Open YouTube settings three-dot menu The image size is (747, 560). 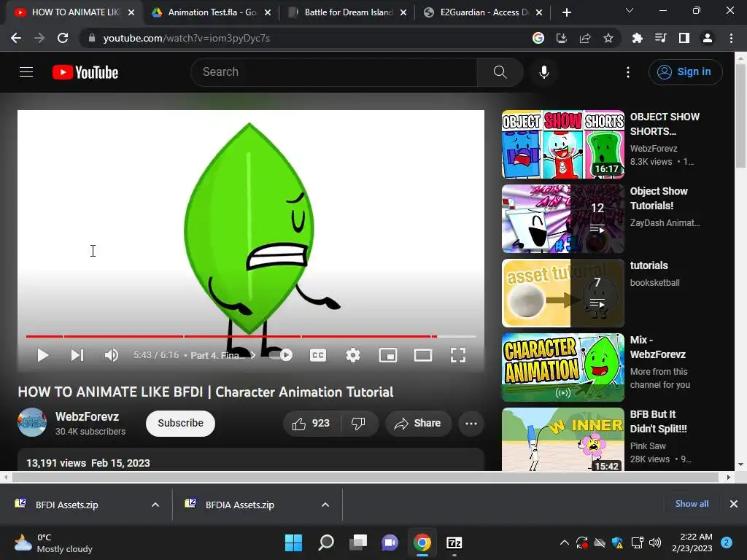[628, 72]
